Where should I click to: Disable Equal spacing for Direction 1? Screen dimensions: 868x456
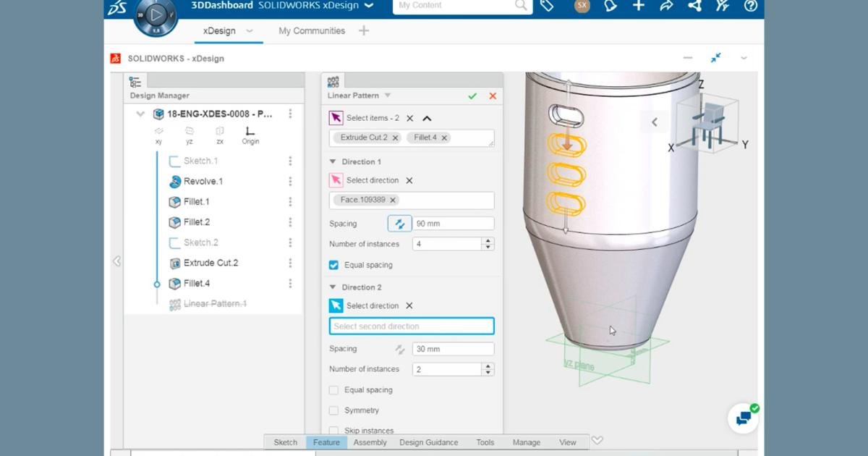[x=333, y=265]
